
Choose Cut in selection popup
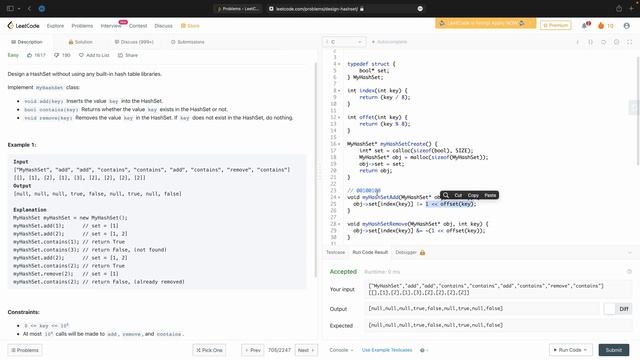click(x=458, y=196)
